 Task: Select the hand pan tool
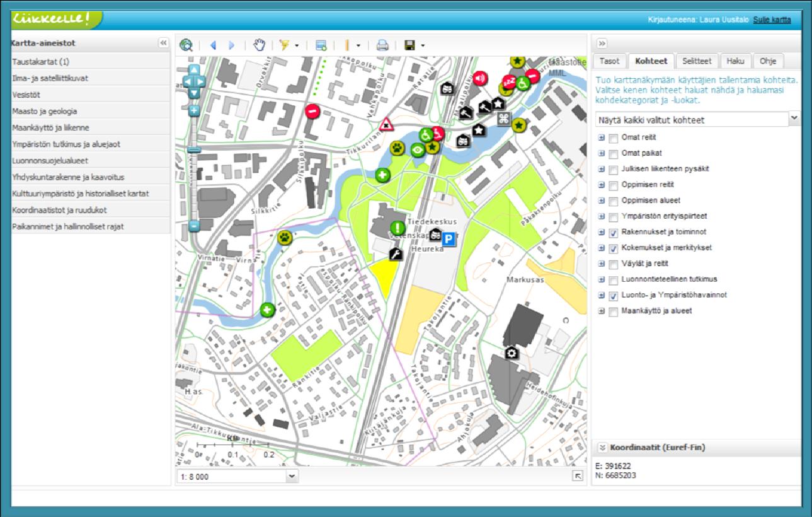(x=260, y=45)
